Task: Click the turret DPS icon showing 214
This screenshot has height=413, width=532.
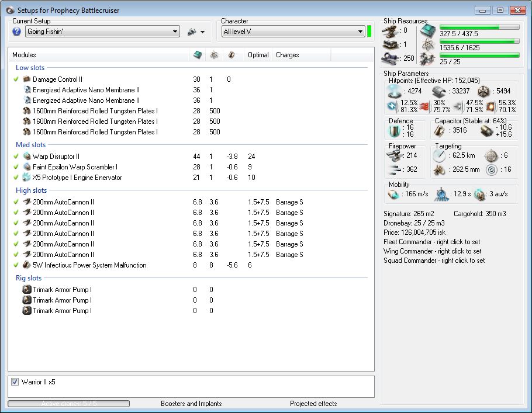Action: [x=394, y=155]
